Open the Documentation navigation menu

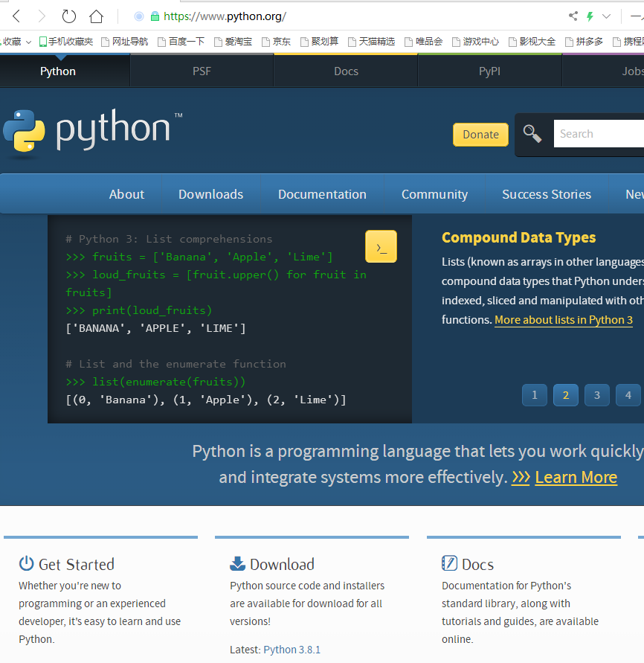323,194
